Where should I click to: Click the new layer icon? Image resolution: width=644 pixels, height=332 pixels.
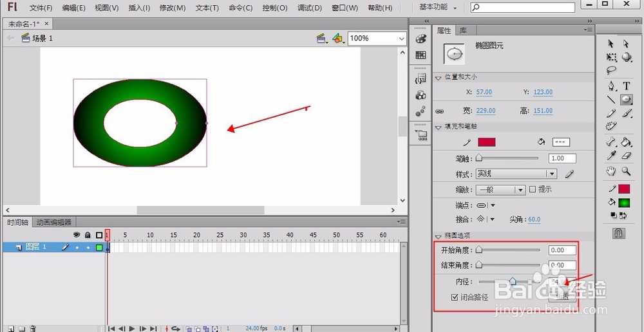click(x=11, y=329)
